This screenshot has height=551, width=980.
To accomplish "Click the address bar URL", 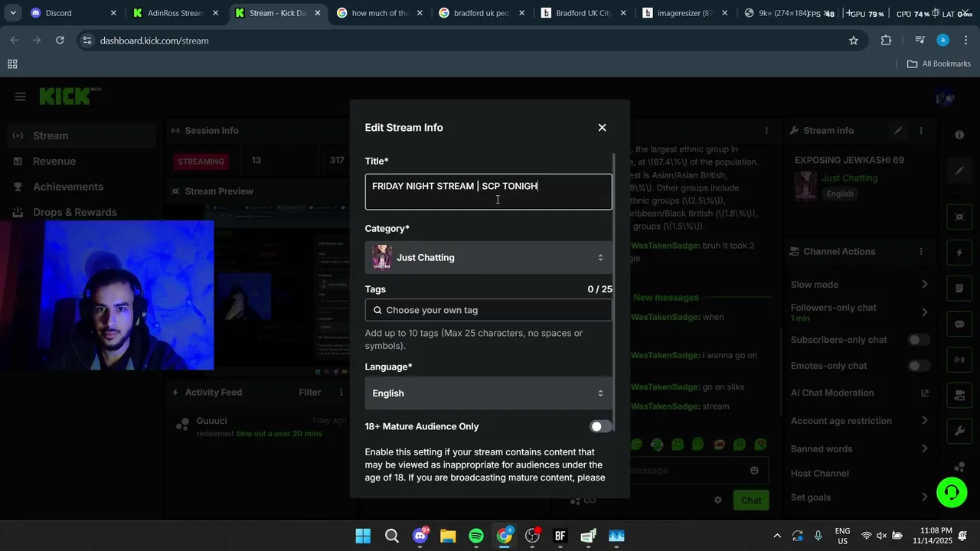I will pyautogui.click(x=154, y=41).
